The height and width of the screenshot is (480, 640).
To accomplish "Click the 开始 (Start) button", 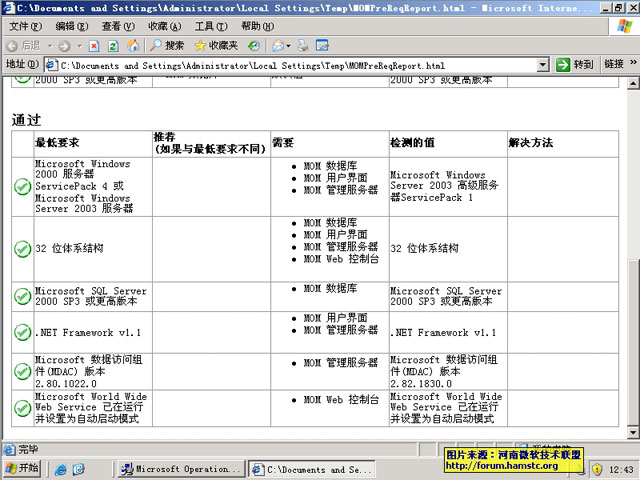I will pos(22,469).
